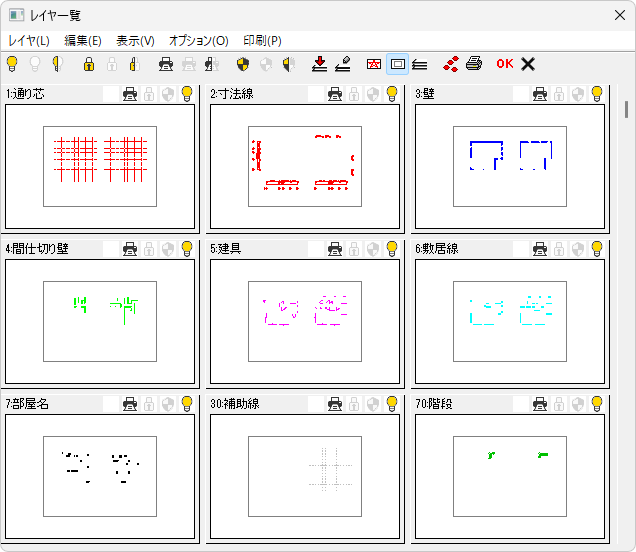Screen dimensions: 636x552
Task: Open the 表示(V) menu
Action: (x=135, y=41)
